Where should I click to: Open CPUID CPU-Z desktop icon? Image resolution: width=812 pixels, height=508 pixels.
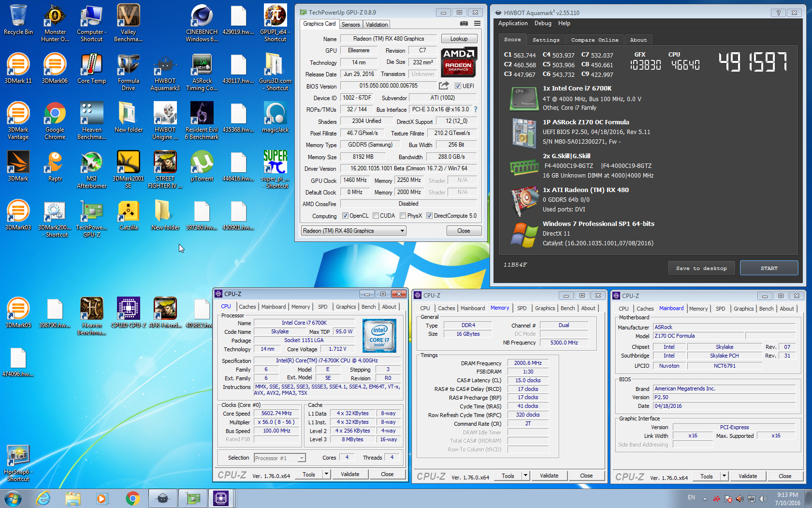pyautogui.click(x=129, y=313)
